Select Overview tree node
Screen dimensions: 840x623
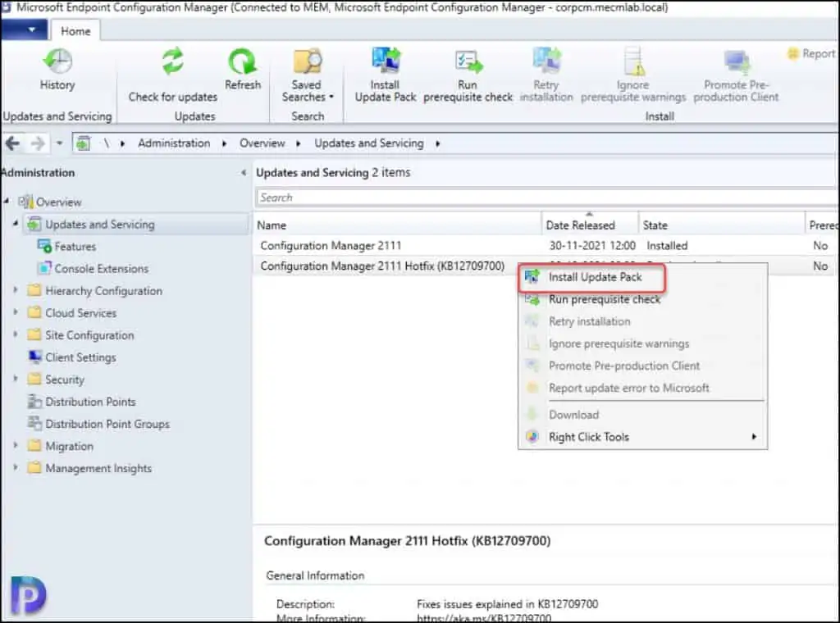[58, 202]
